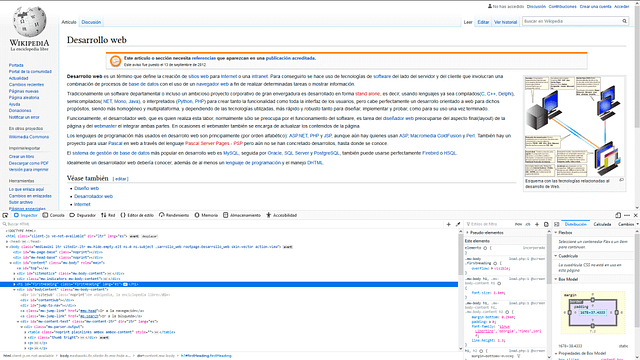This screenshot has height=360, width=640.
Task: Click the responsive design mode icon
Action: [x=618, y=215]
